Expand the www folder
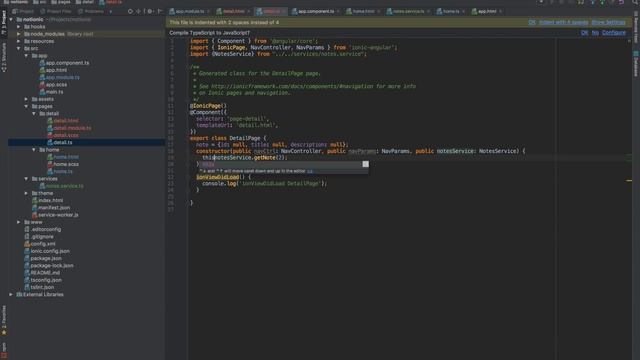Screen dimensions: 640x360 click(19, 222)
